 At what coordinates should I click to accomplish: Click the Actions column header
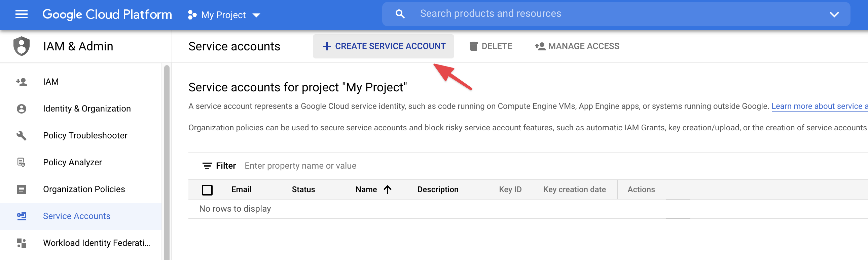641,190
